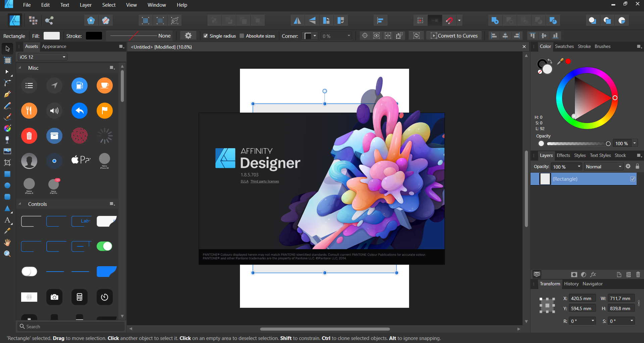This screenshot has height=343, width=644.
Task: Delete the selected layer with trash icon
Action: [x=638, y=275]
